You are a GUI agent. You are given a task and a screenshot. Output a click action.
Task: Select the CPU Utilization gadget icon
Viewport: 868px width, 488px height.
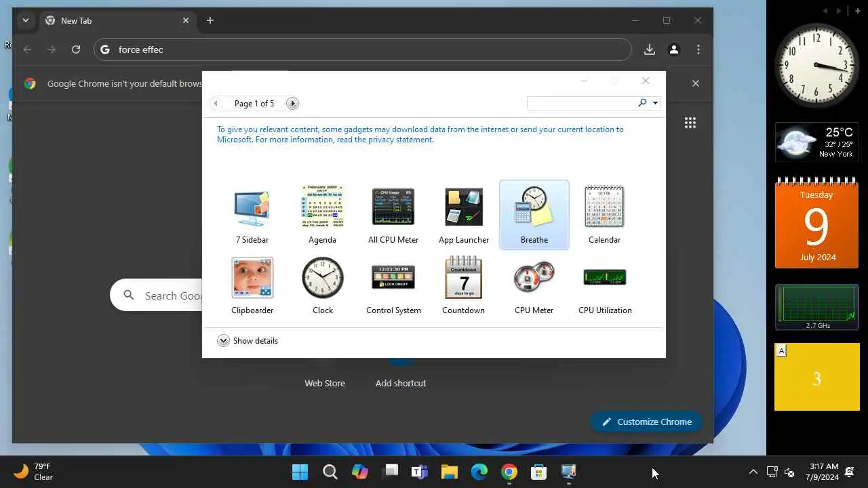point(605,277)
